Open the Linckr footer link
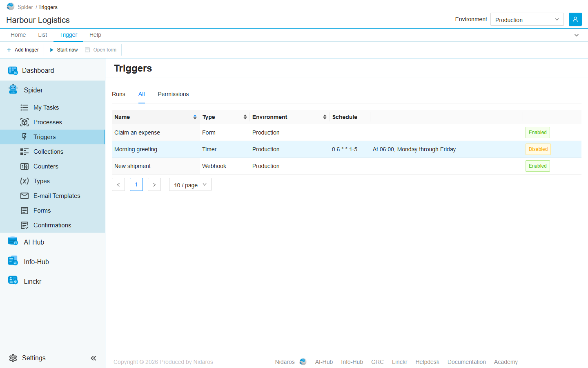Viewport: 588px width, 368px height. pyautogui.click(x=400, y=362)
